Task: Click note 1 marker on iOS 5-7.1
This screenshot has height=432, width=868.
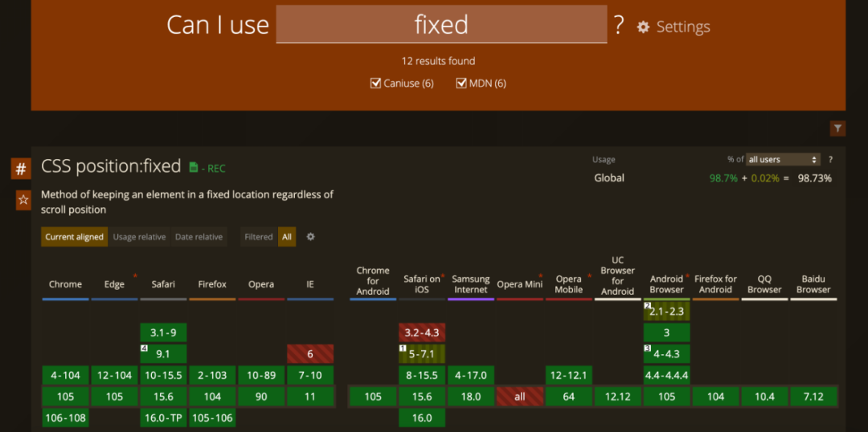Action: pos(403,348)
